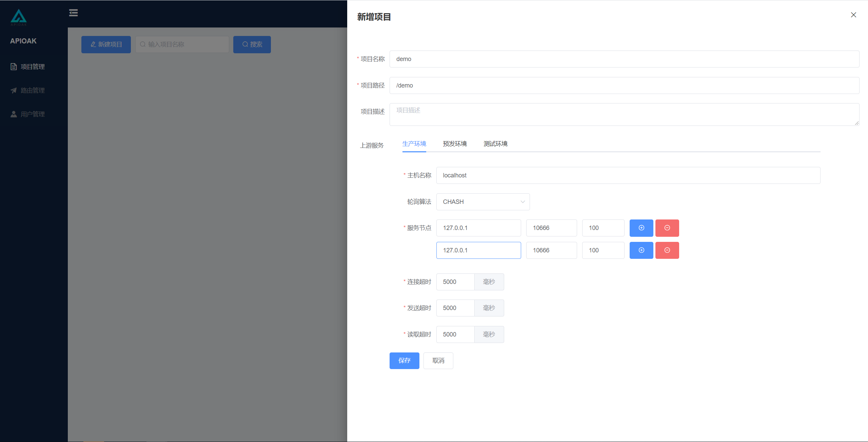Close the 新增项目 drawer
This screenshot has width=868, height=442.
coord(853,15)
